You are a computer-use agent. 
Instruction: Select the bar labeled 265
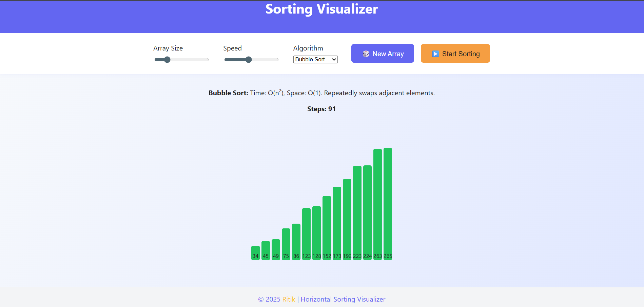point(388,203)
